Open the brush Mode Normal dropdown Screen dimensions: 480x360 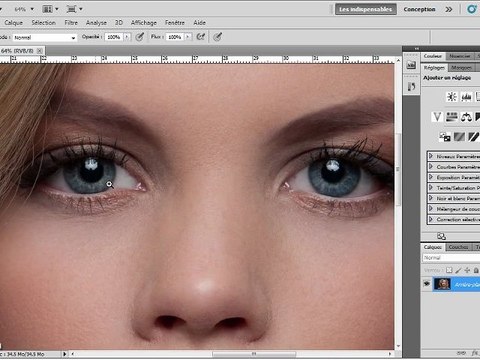44,37
